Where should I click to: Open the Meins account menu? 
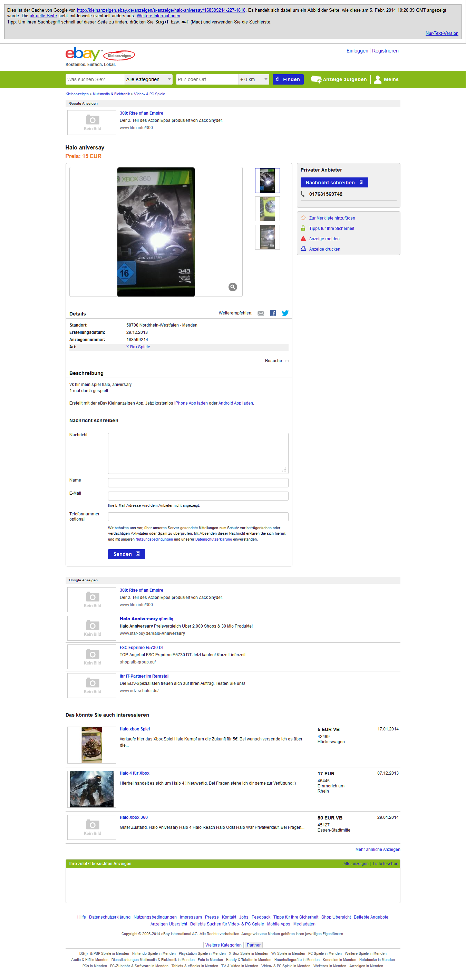tap(386, 79)
